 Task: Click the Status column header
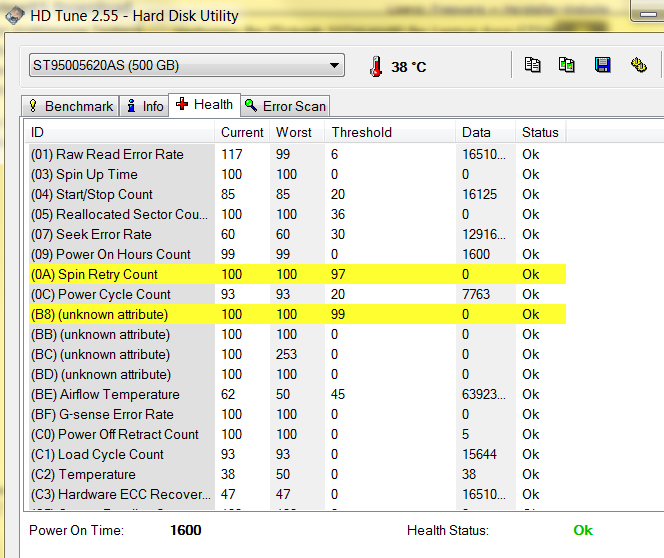pyautogui.click(x=541, y=133)
